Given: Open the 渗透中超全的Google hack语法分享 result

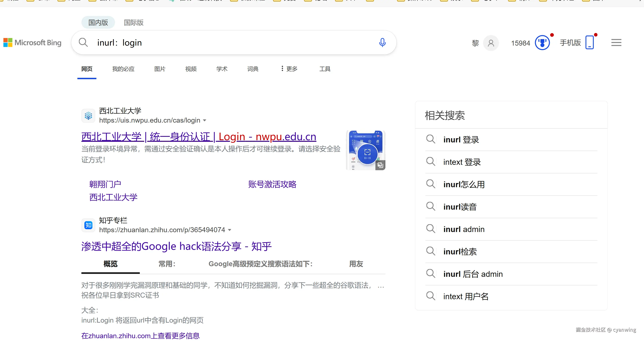Looking at the screenshot, I should click(176, 246).
